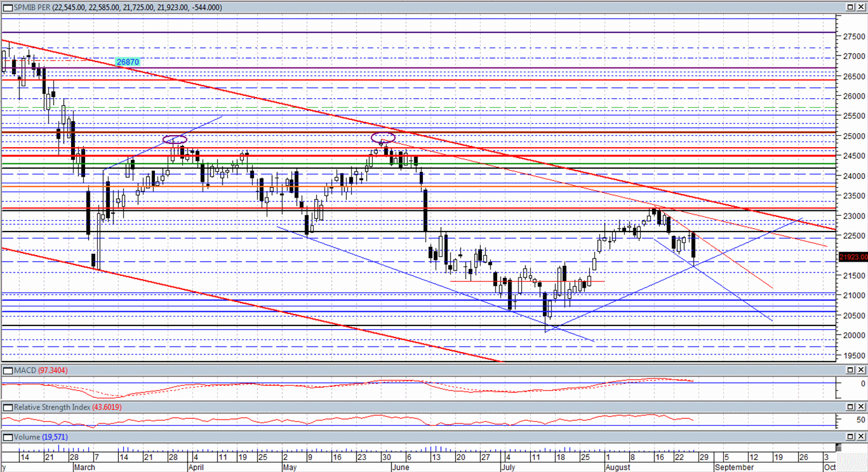
Task: Select the purple ellipse near late March
Action: (175, 140)
